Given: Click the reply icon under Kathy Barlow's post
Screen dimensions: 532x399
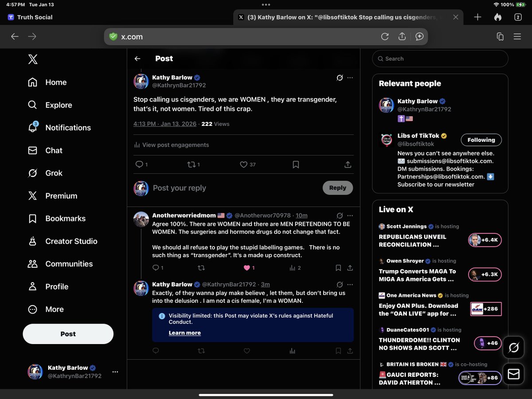Looking at the screenshot, I should (139, 164).
